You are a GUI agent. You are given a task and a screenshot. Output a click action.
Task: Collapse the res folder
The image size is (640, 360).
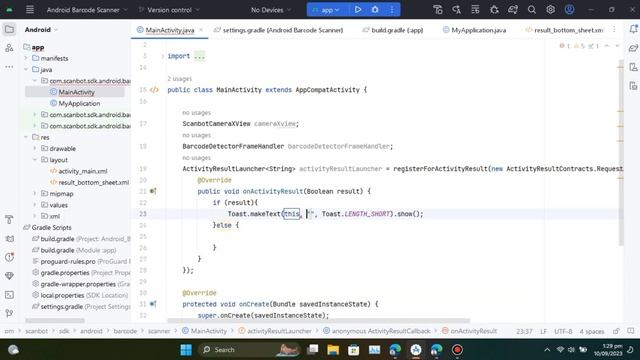(26, 137)
